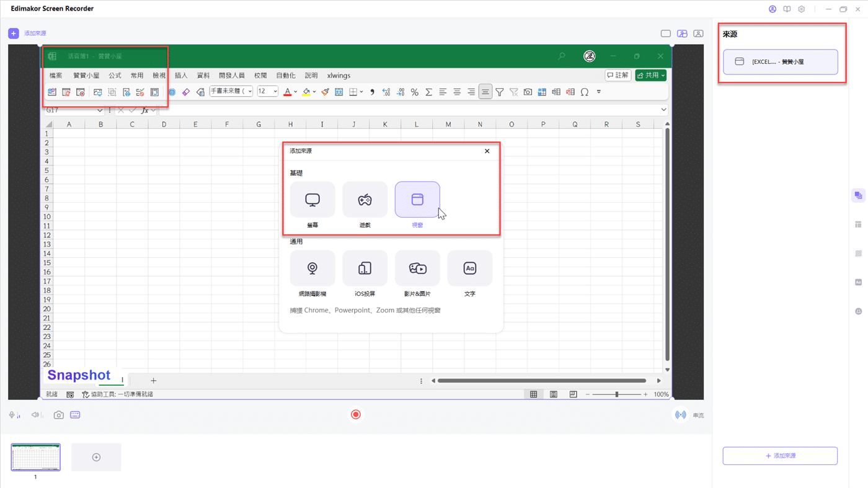This screenshot has height=488, width=868.
Task: Open the quick toolbar customize arrow
Action: click(x=599, y=92)
